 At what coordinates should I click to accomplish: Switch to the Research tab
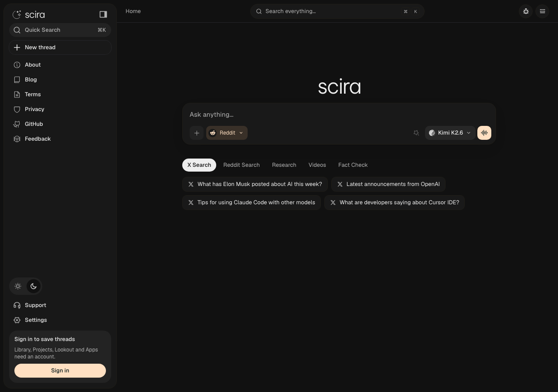[284, 165]
